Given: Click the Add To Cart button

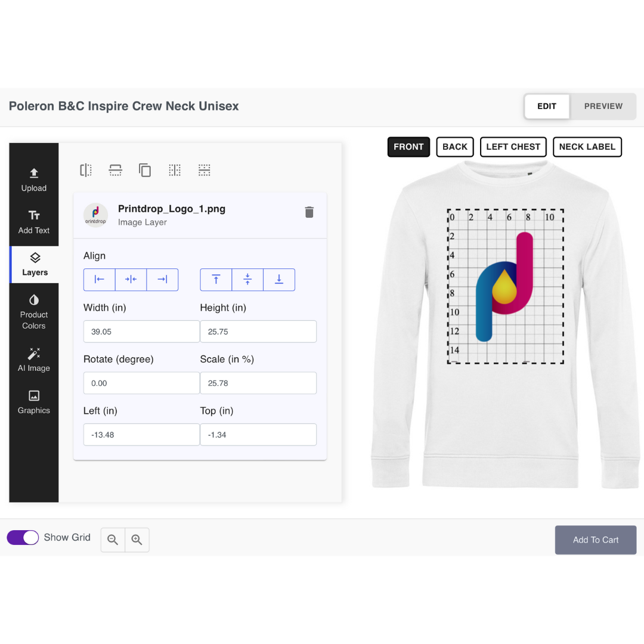Looking at the screenshot, I should (596, 540).
